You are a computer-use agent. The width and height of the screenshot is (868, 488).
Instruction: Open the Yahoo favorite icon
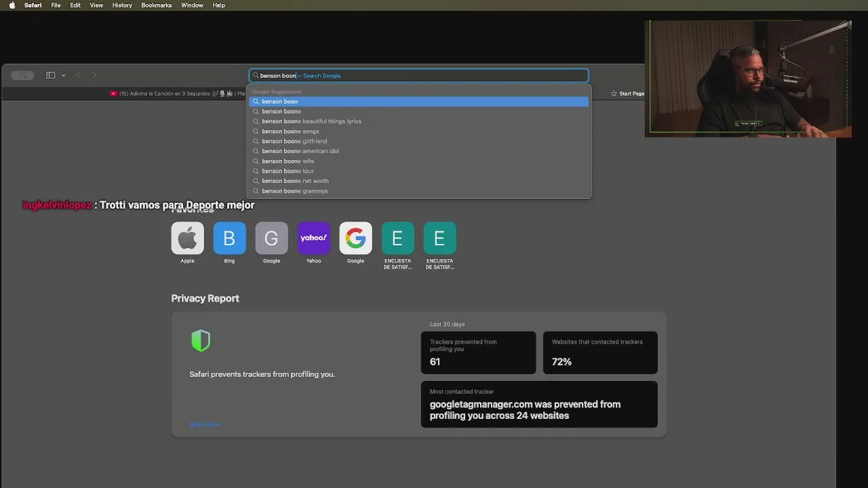tap(313, 238)
